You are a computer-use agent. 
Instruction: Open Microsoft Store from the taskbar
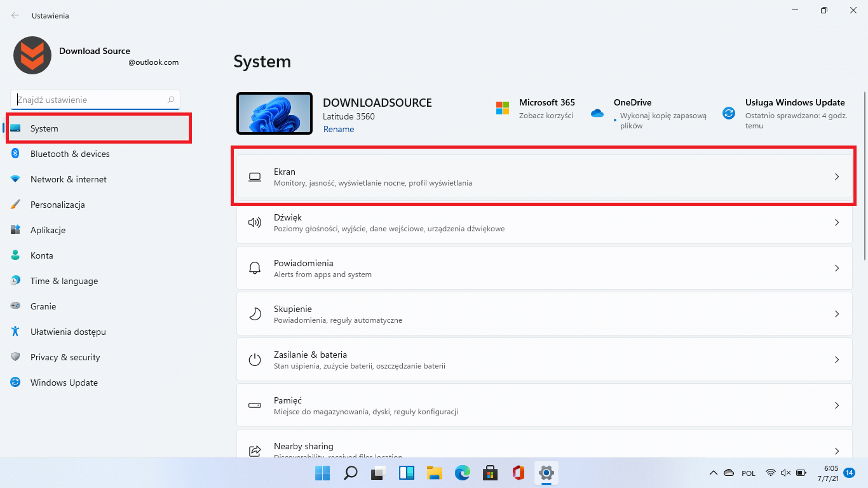pos(490,473)
